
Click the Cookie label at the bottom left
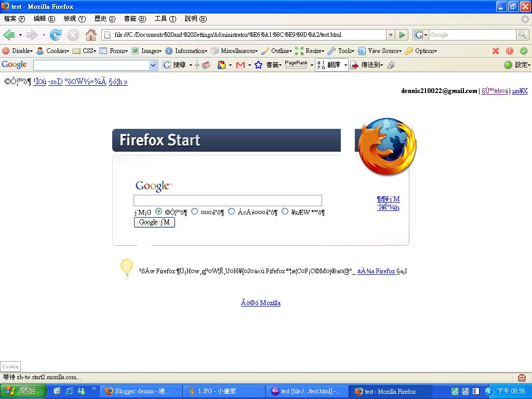[x=10, y=366]
